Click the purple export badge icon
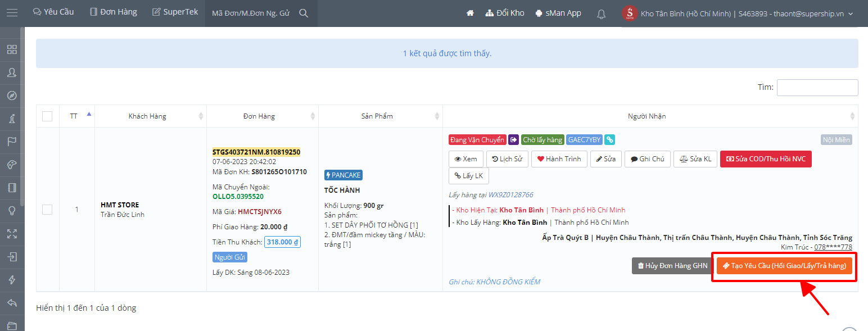The image size is (868, 331). coord(513,139)
